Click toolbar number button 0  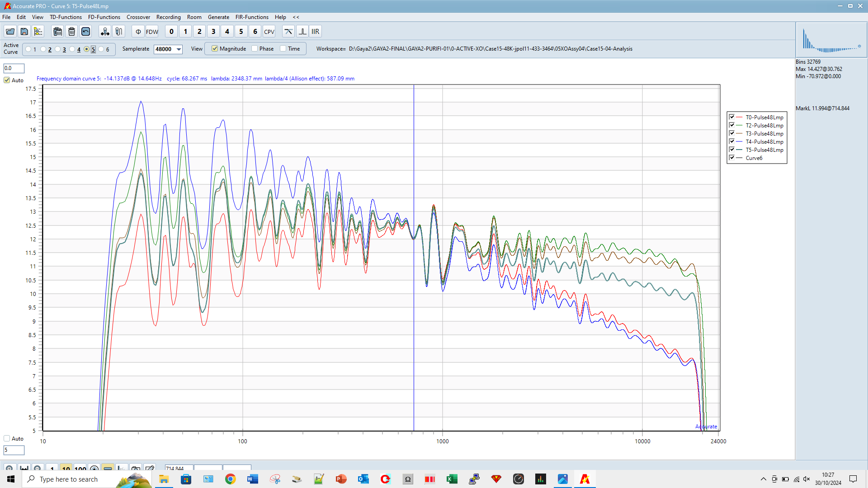(x=171, y=32)
